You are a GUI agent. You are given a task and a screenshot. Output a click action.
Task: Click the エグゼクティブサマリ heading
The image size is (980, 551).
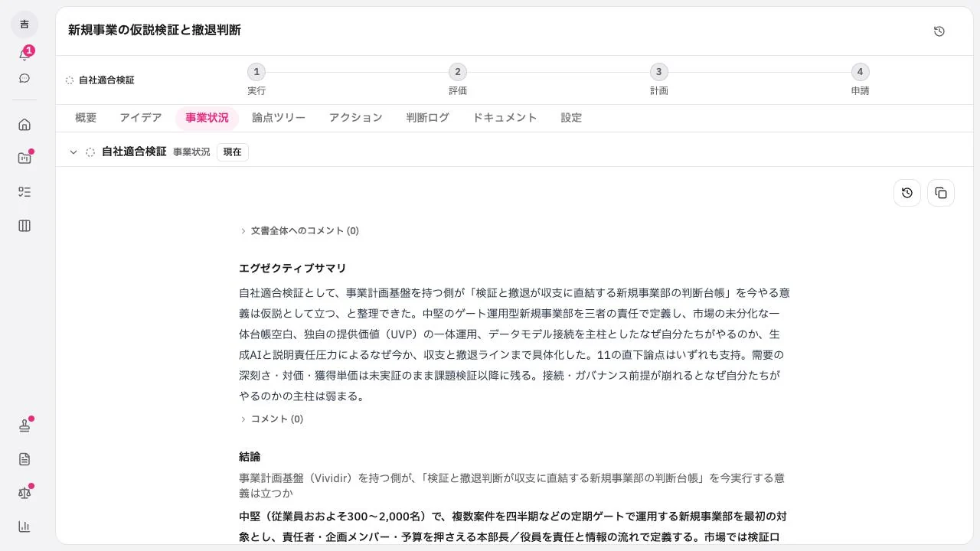tap(292, 269)
